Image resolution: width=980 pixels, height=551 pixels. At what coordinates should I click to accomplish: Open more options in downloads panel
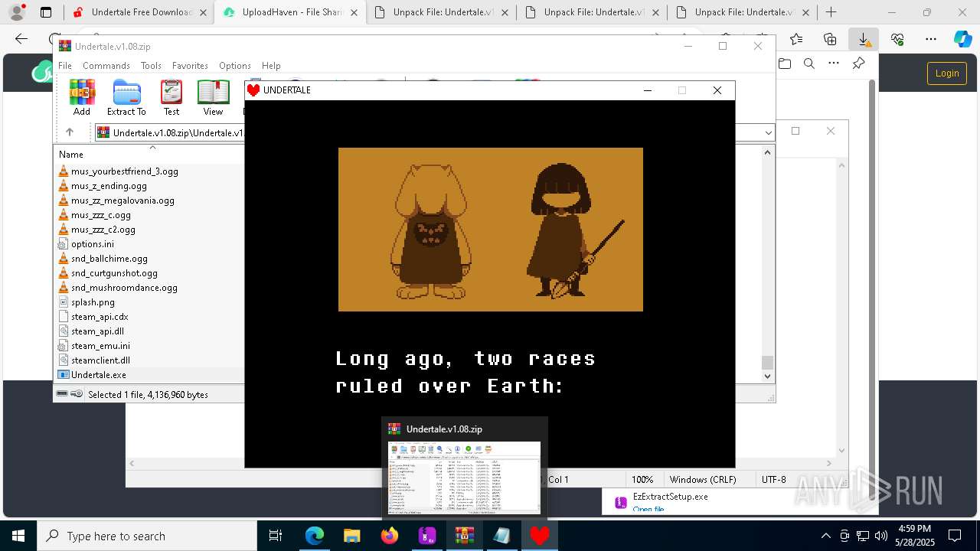tap(834, 64)
